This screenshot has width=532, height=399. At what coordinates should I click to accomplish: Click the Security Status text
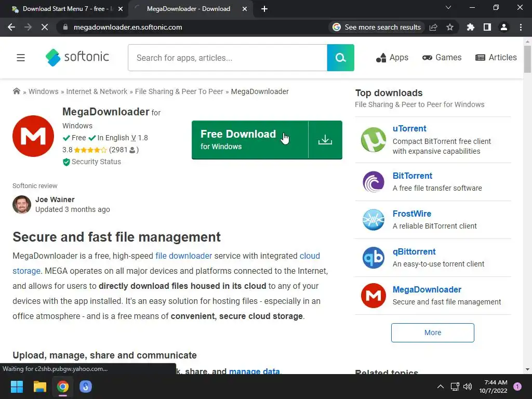coord(96,162)
